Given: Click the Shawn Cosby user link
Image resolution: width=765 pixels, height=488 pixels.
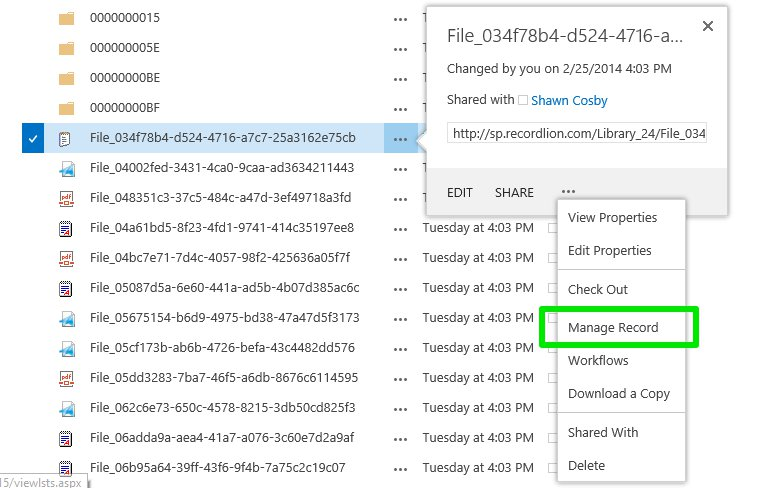Looking at the screenshot, I should click(569, 100).
